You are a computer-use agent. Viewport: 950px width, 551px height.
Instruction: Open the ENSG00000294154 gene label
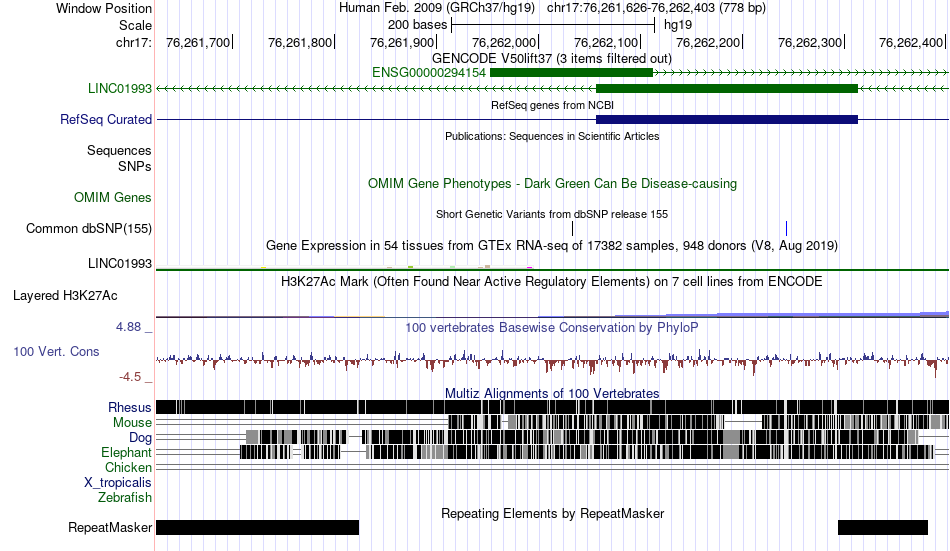428,73
